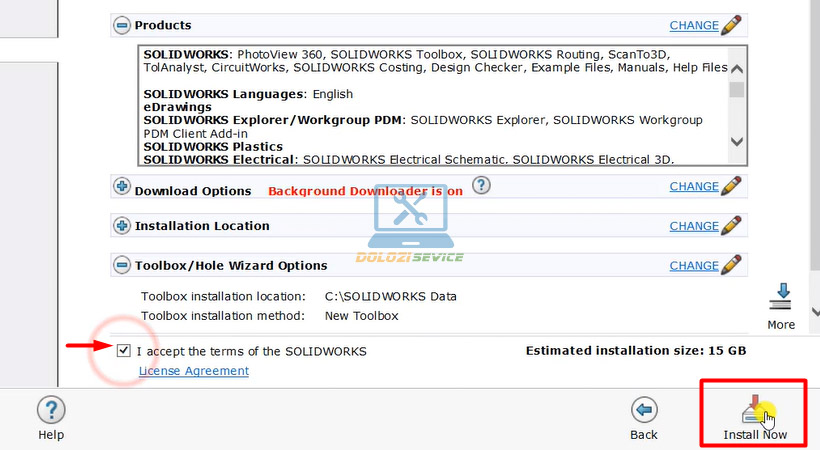Viewport: 820px width, 450px height.
Task: Click Installation Location section title
Action: (202, 226)
